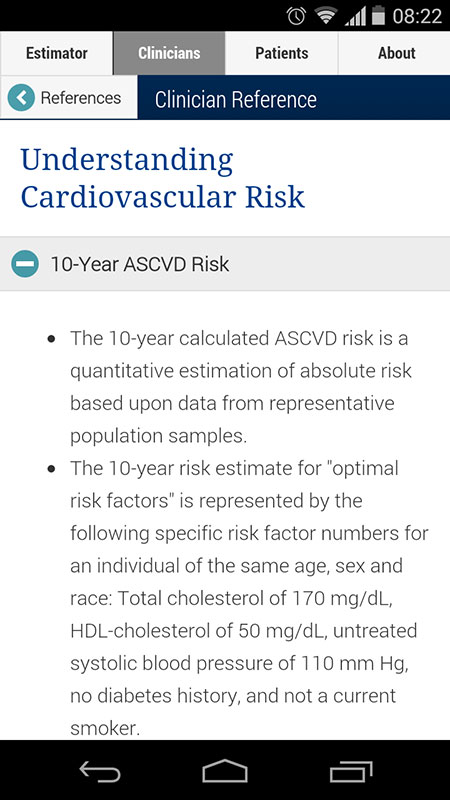
Task: Collapse the 10-Year ASCVD Risk section
Action: click(x=225, y=264)
